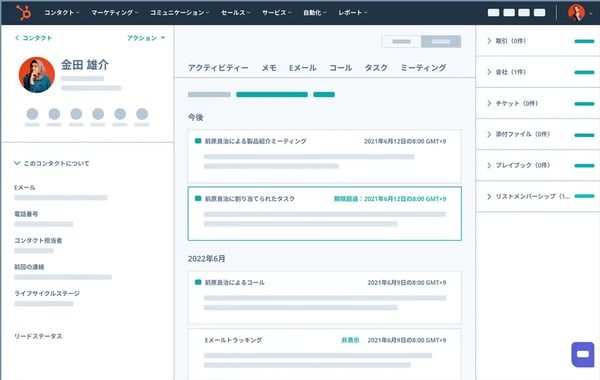Image resolution: width=600 pixels, height=380 pixels.
Task: Switch to the Eメール tab
Action: 302,68
